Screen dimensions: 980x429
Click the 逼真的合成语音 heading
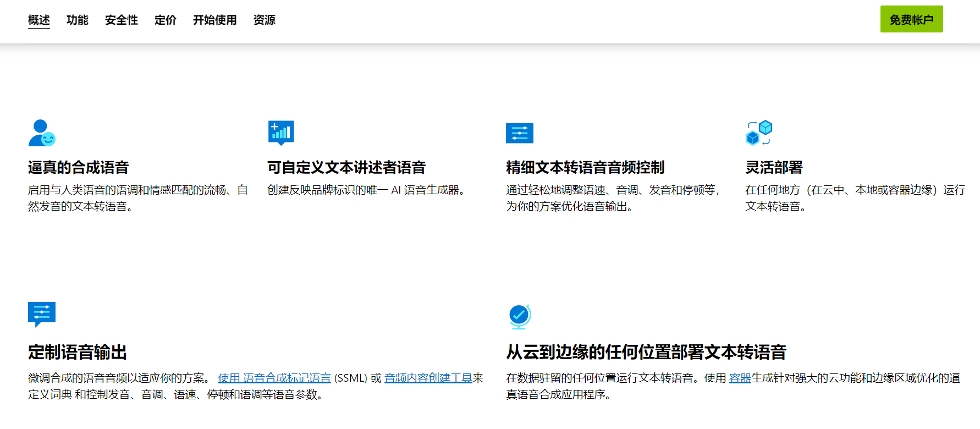click(79, 167)
